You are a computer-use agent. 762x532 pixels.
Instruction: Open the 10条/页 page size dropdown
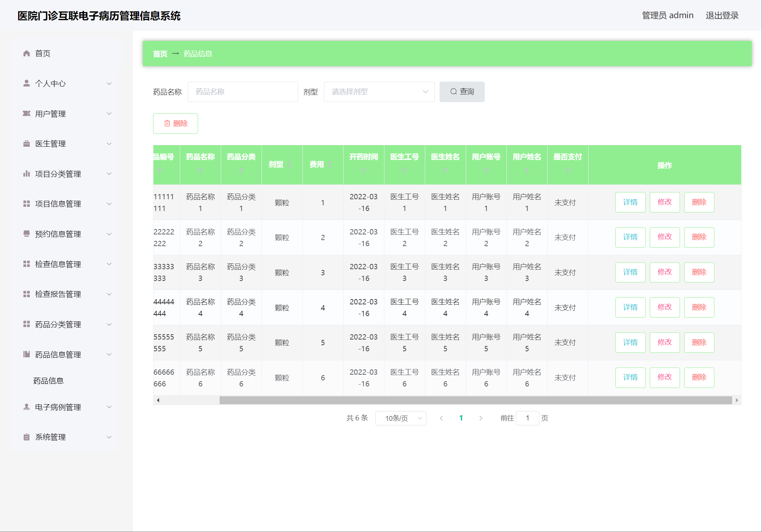pyautogui.click(x=401, y=418)
